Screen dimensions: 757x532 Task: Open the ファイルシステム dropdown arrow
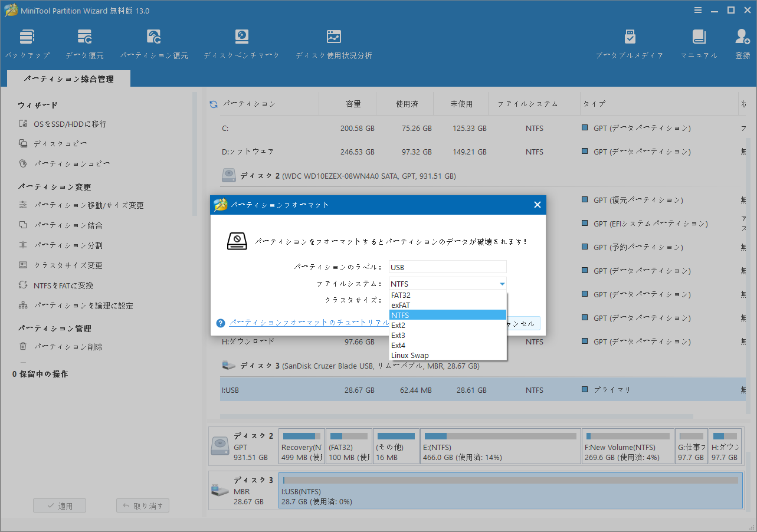(x=502, y=284)
